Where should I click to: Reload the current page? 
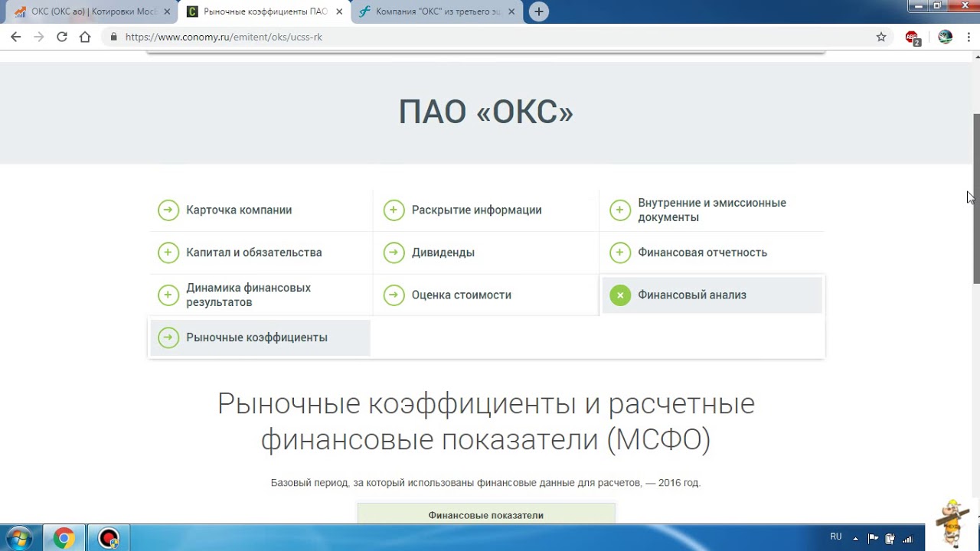click(62, 37)
